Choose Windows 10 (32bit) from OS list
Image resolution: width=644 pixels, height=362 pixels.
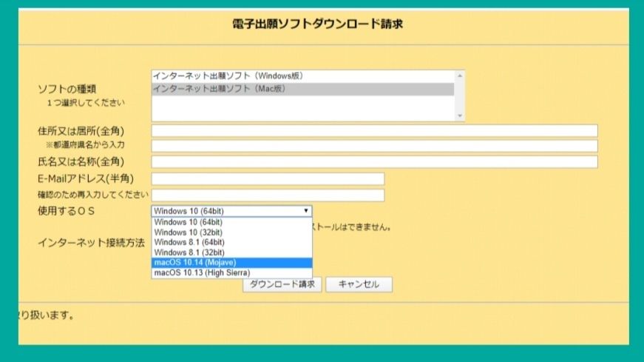coord(189,232)
